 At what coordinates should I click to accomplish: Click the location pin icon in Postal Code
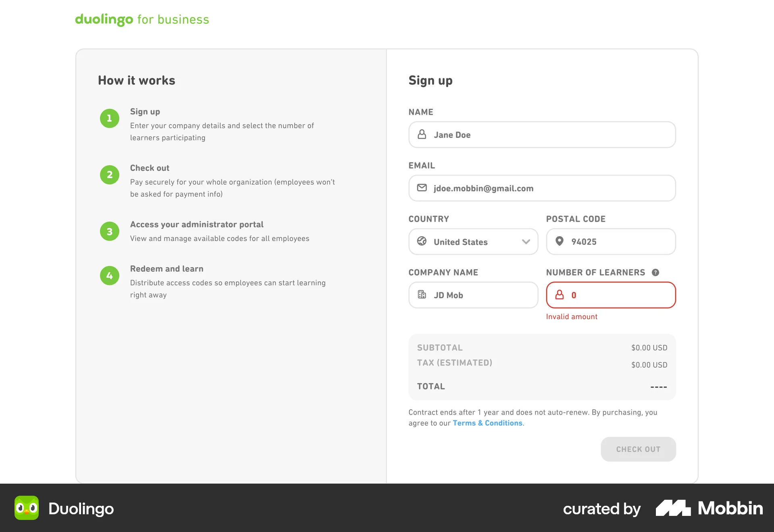point(560,241)
